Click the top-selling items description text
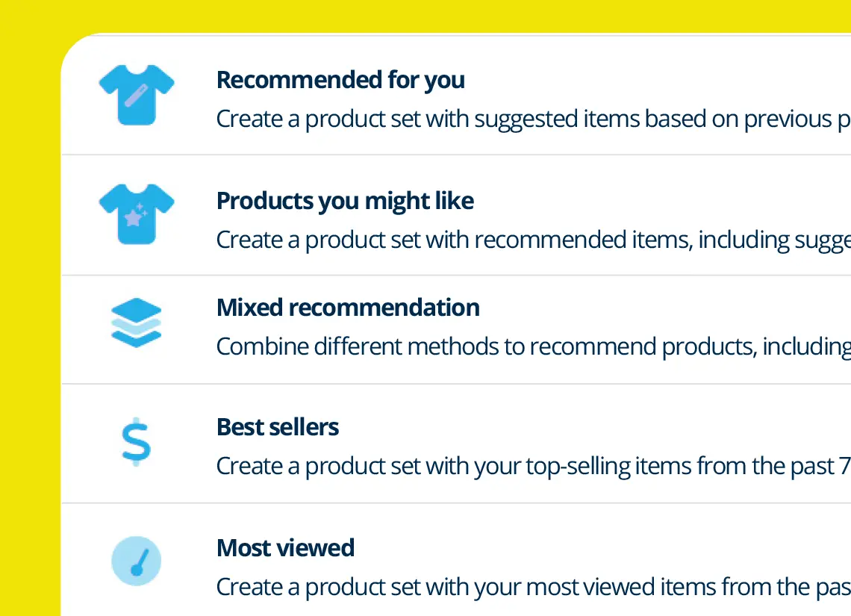Screen dimensions: 851x616 click(x=533, y=466)
